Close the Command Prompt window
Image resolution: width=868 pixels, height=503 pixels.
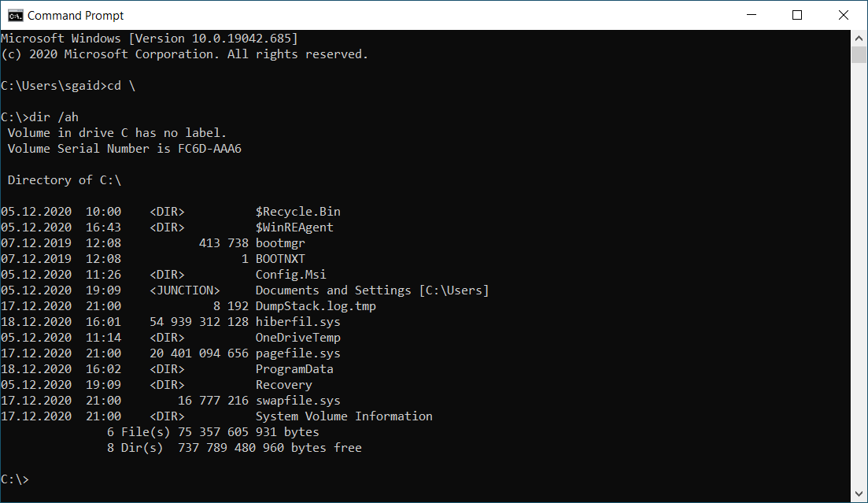tap(844, 15)
